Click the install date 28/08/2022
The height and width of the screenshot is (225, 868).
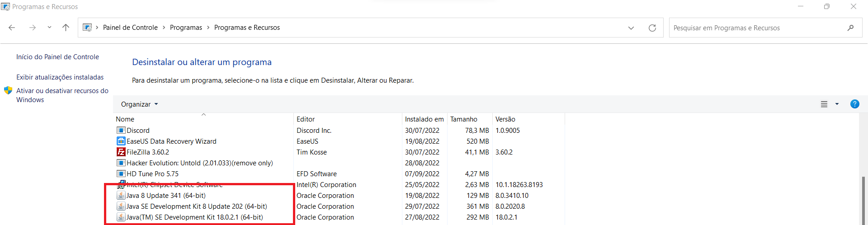[x=422, y=163]
